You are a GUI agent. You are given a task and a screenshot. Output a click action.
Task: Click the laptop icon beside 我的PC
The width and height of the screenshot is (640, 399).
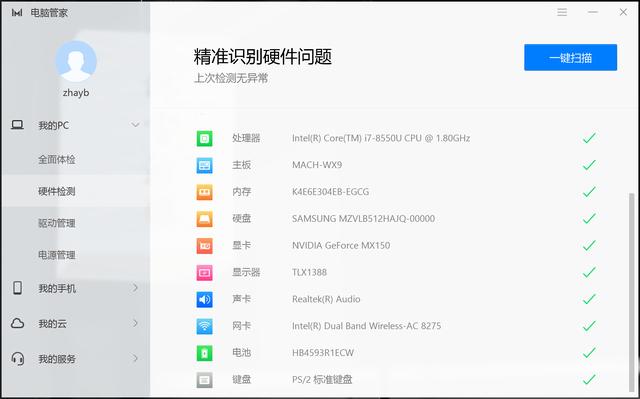click(17, 124)
